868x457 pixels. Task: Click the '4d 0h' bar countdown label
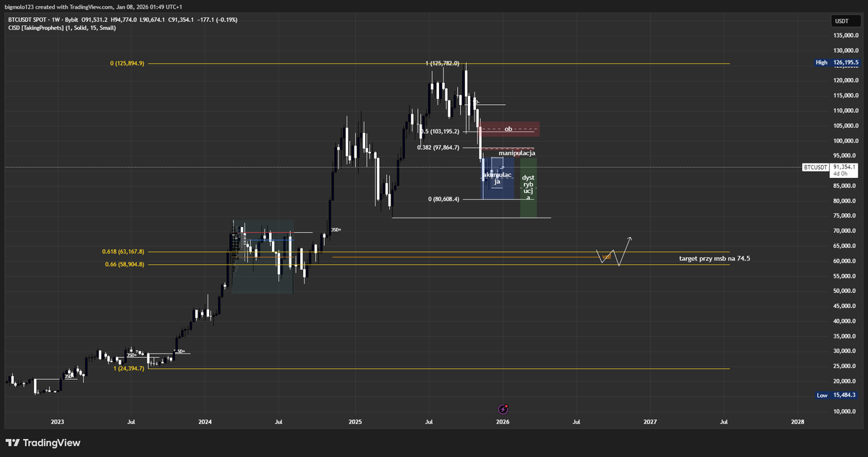(x=841, y=174)
